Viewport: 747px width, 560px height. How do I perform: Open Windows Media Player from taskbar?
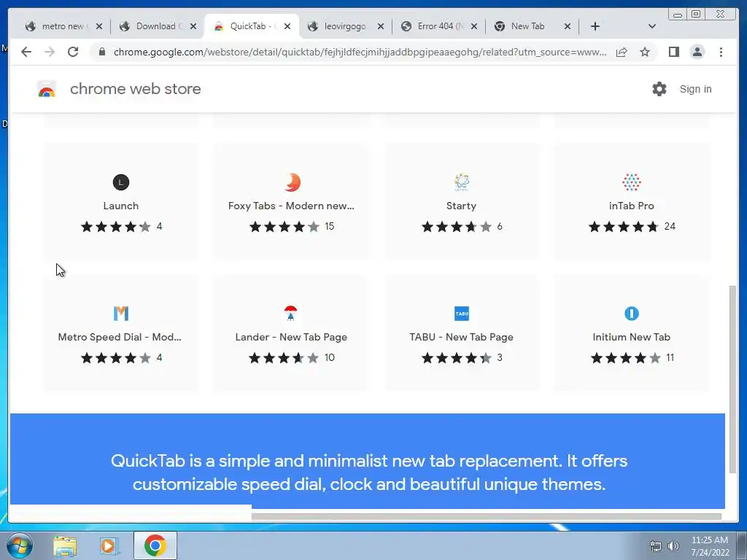[x=109, y=545]
